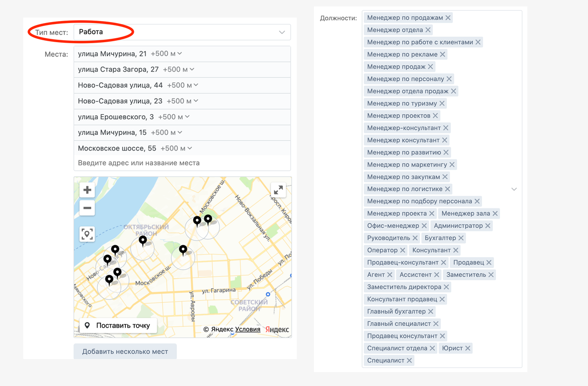The image size is (588, 386).
Task: Open the Условия link on map
Action: point(248,329)
